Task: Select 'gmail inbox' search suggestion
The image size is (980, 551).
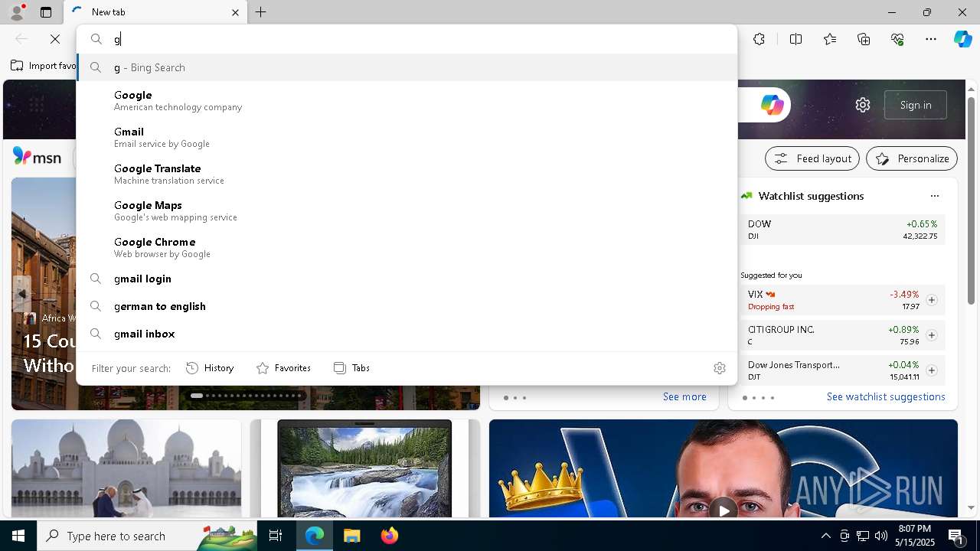Action: pyautogui.click(x=407, y=334)
